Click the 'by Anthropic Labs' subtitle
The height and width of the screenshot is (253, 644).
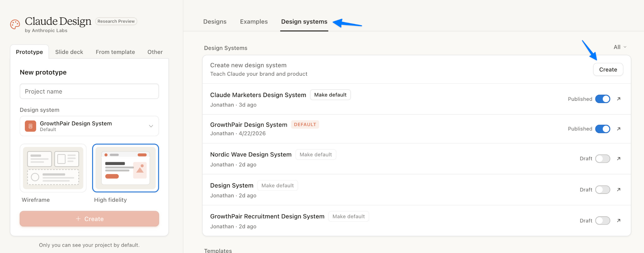(x=46, y=30)
